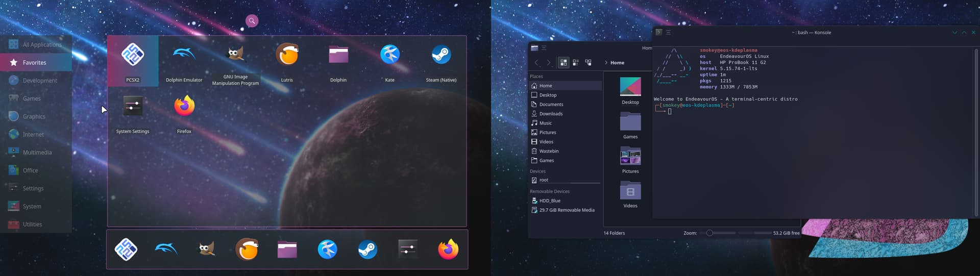Select the Videos folder in Dolphin file view
Image resolution: width=980 pixels, height=276 pixels.
[x=630, y=194]
